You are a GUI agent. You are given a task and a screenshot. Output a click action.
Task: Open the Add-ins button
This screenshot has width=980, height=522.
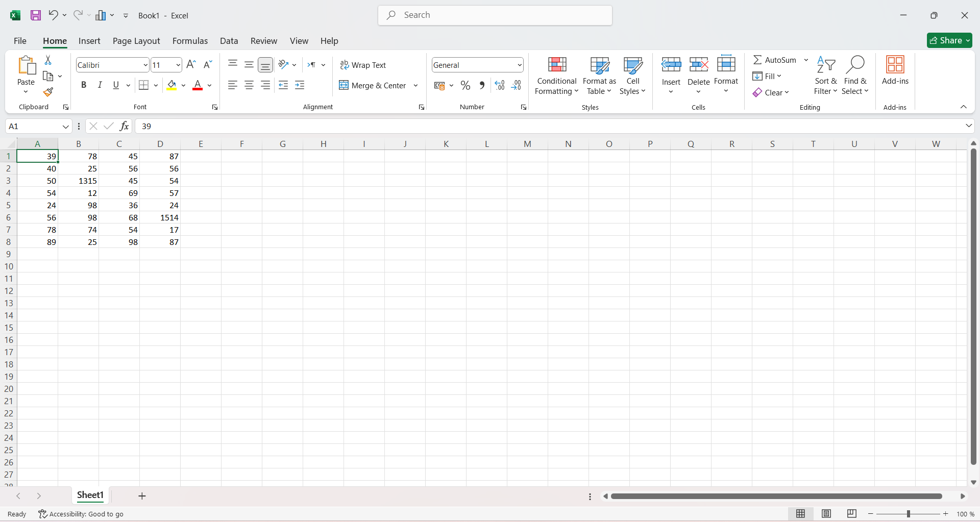pos(895,70)
